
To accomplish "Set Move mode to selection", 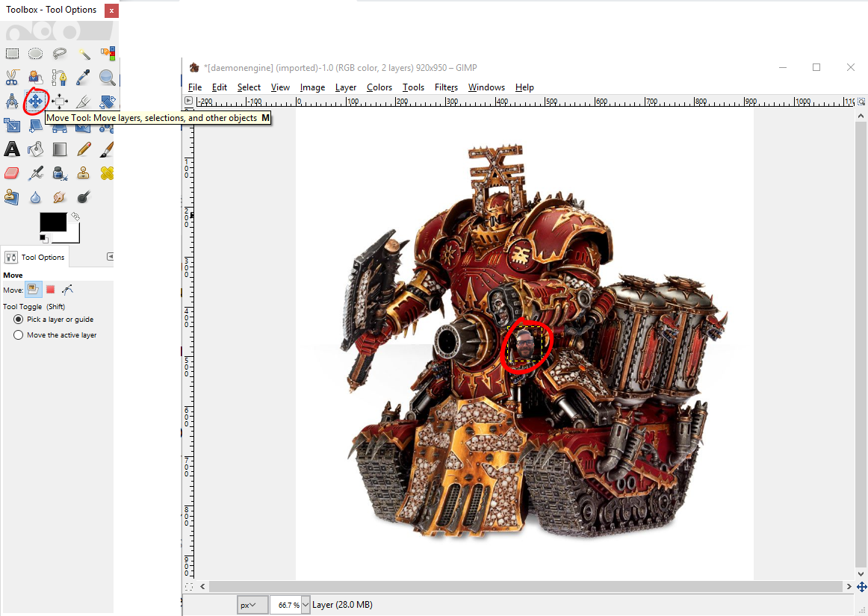I will [51, 290].
